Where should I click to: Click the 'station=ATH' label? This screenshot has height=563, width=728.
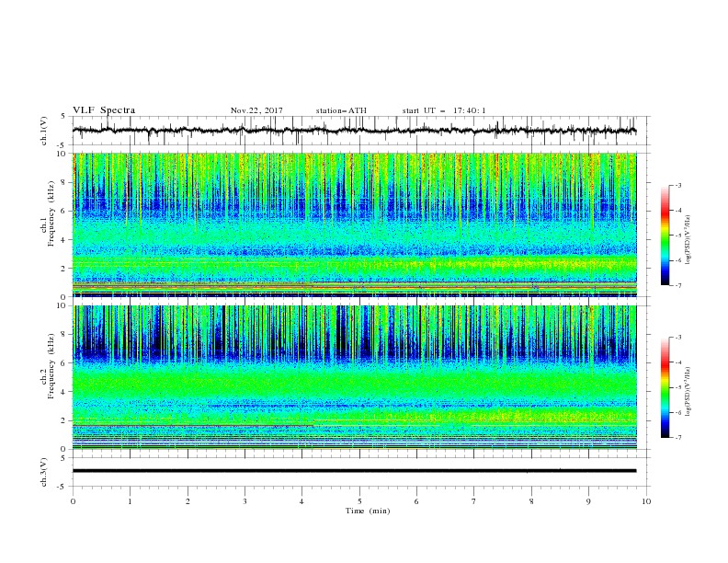(341, 110)
